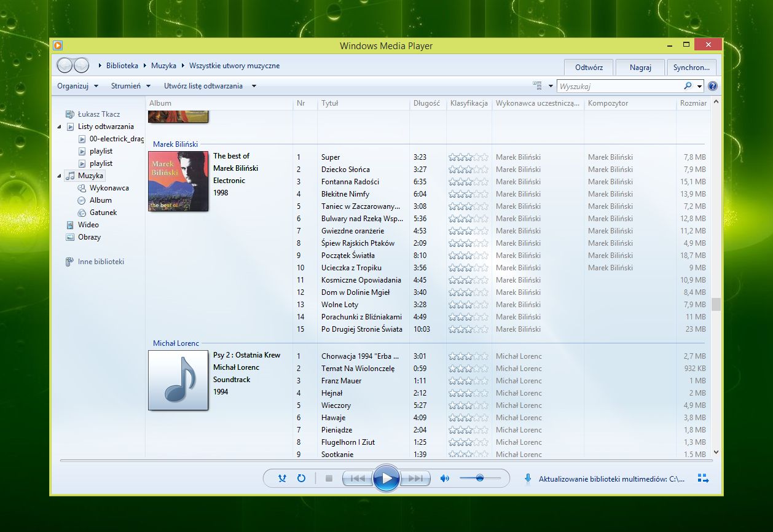This screenshot has height=532, width=773.
Task: Click the Stop playback button
Action: pos(329,478)
